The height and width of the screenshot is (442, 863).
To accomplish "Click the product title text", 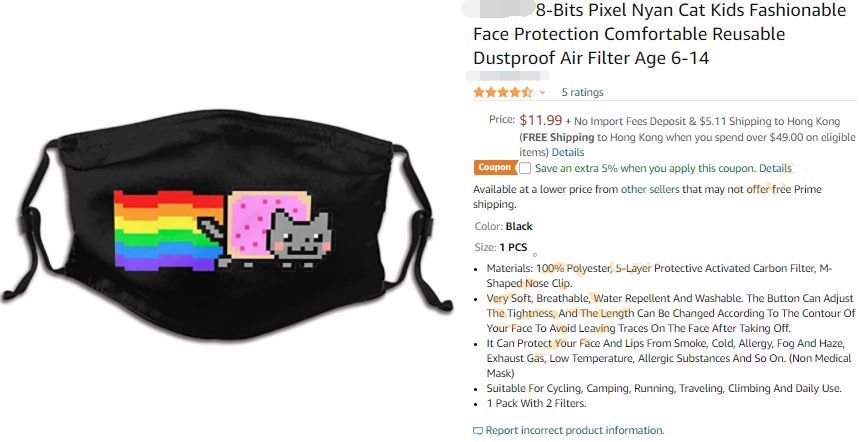I will (659, 34).
